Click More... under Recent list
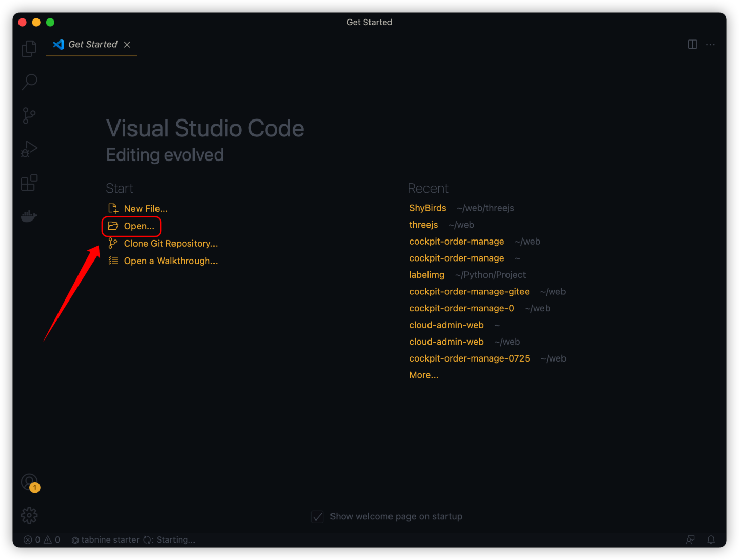 (423, 375)
